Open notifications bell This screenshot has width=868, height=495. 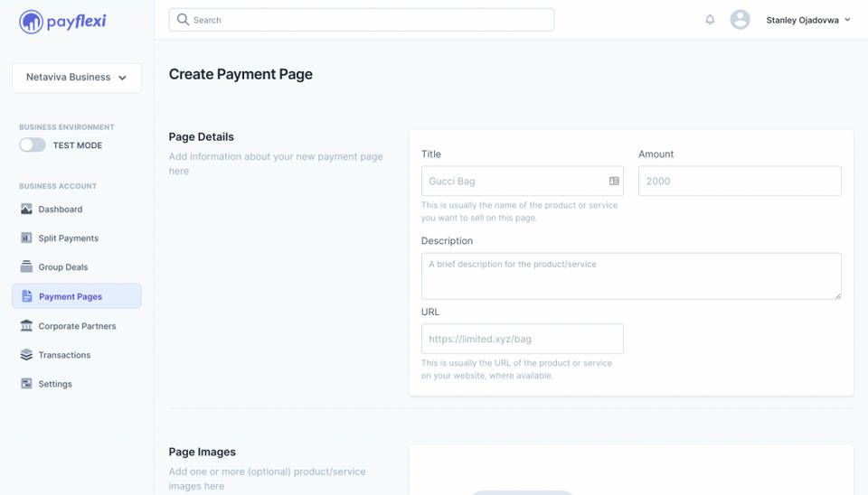[x=710, y=19]
